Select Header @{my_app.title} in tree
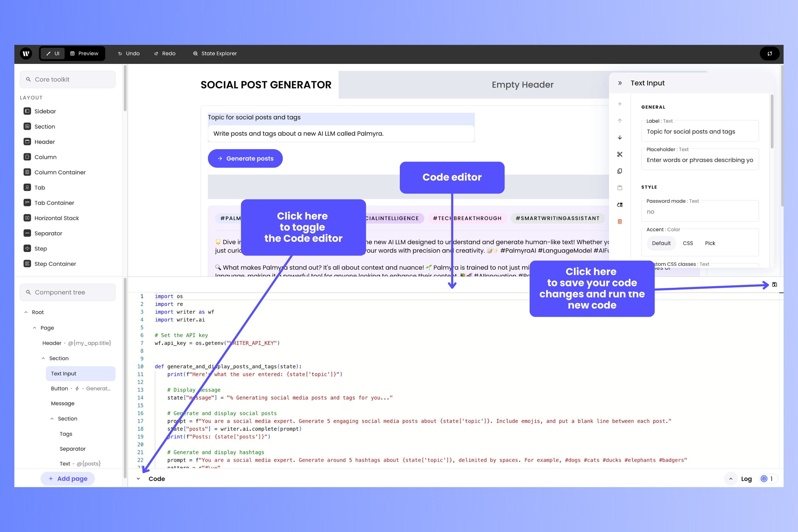 tap(77, 343)
